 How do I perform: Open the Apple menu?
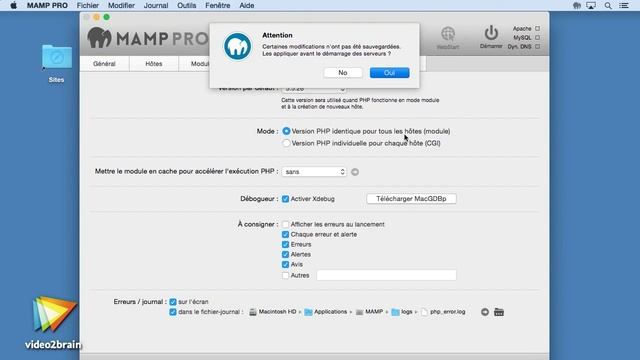click(13, 5)
